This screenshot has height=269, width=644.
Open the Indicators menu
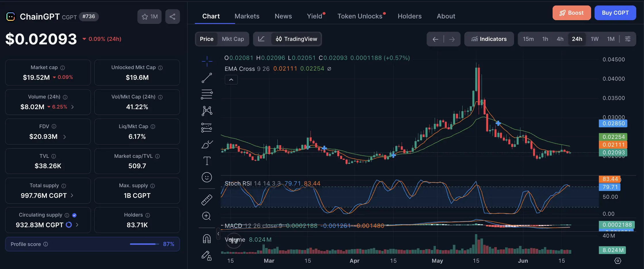pyautogui.click(x=489, y=39)
